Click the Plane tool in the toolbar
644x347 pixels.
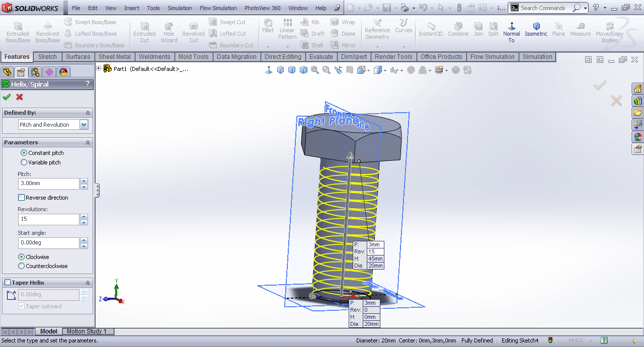pyautogui.click(x=558, y=29)
